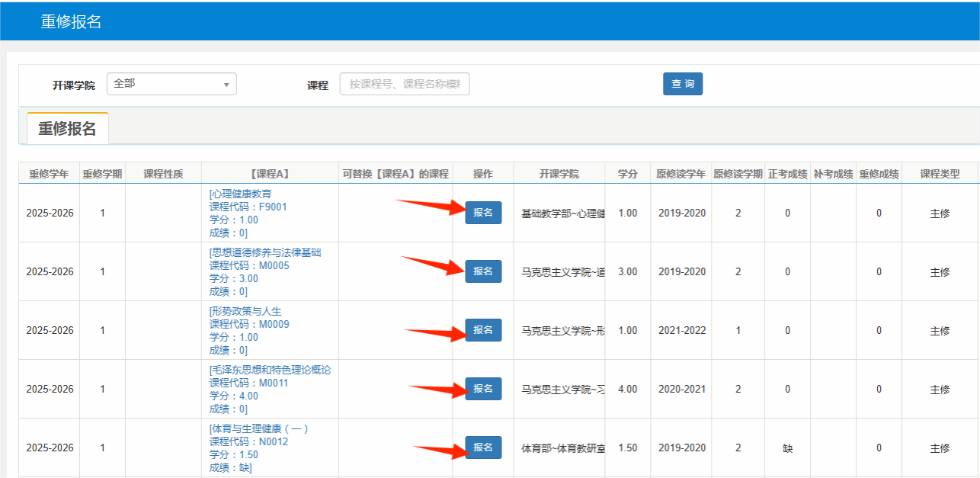Screen dimensions: 980x478
Task: Open the 体育与生理健康（一） course link
Action: pos(259,429)
